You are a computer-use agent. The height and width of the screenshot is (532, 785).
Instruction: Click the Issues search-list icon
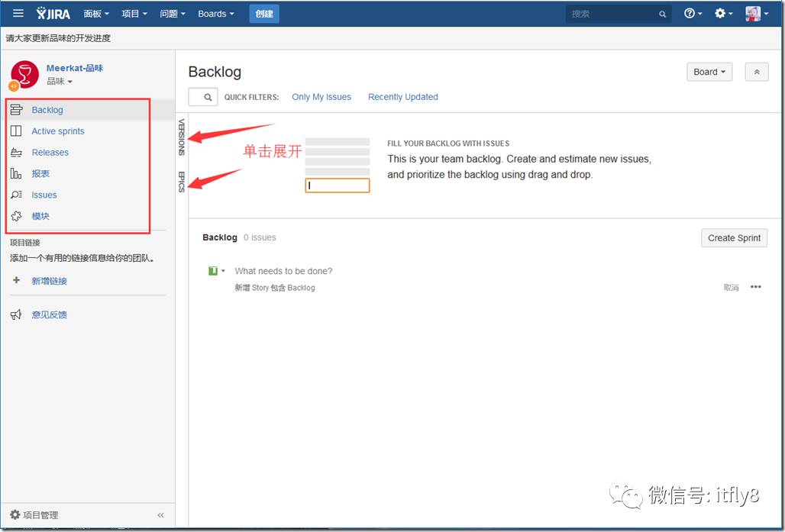[x=16, y=195]
